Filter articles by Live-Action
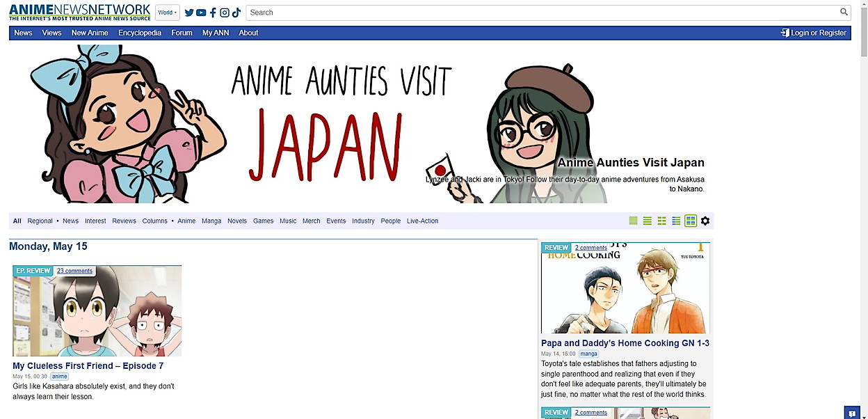This screenshot has height=419, width=868. pyautogui.click(x=423, y=221)
